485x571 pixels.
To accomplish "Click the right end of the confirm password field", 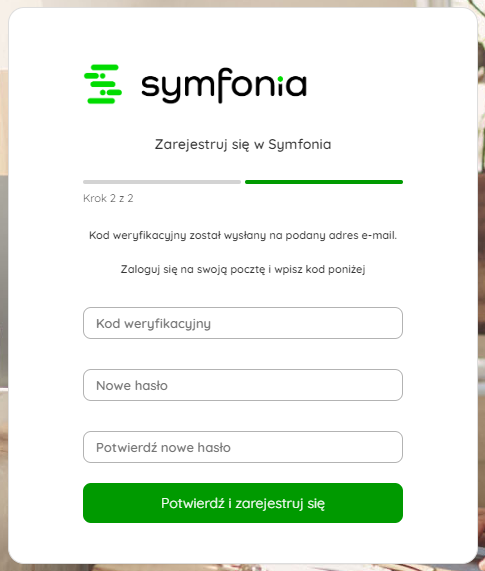I will click(x=395, y=447).
